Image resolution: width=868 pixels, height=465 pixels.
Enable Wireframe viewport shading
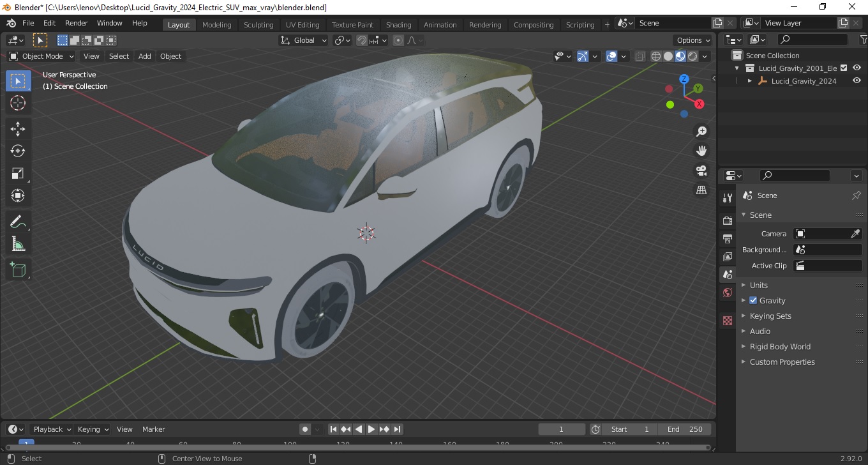click(x=656, y=56)
